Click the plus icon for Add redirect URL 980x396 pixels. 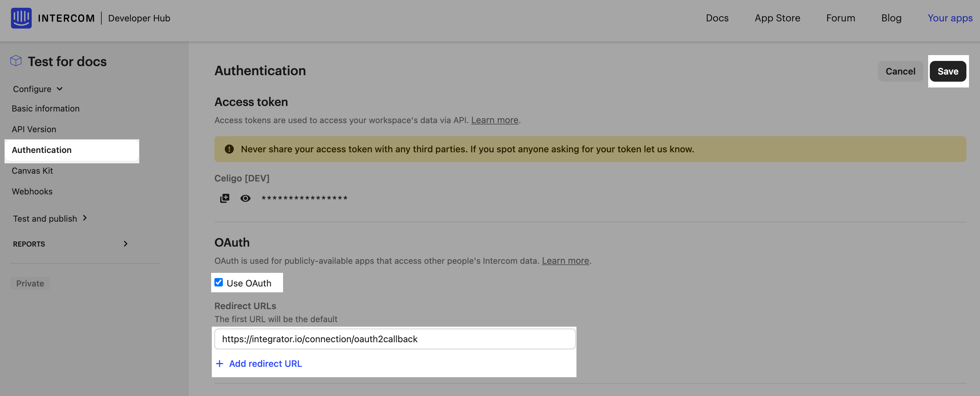click(220, 364)
